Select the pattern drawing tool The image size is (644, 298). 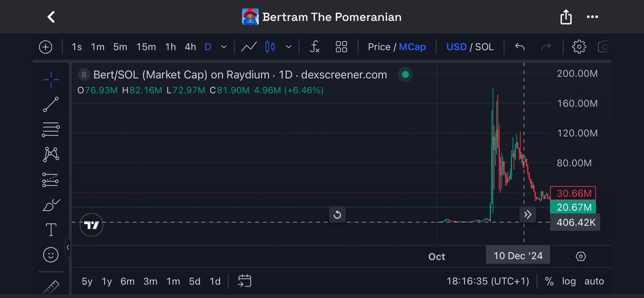coord(50,155)
